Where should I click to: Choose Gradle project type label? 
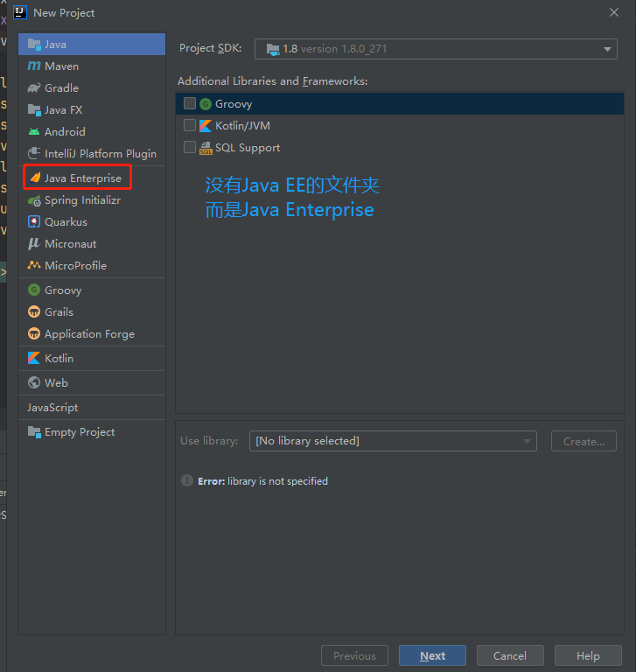tap(62, 88)
